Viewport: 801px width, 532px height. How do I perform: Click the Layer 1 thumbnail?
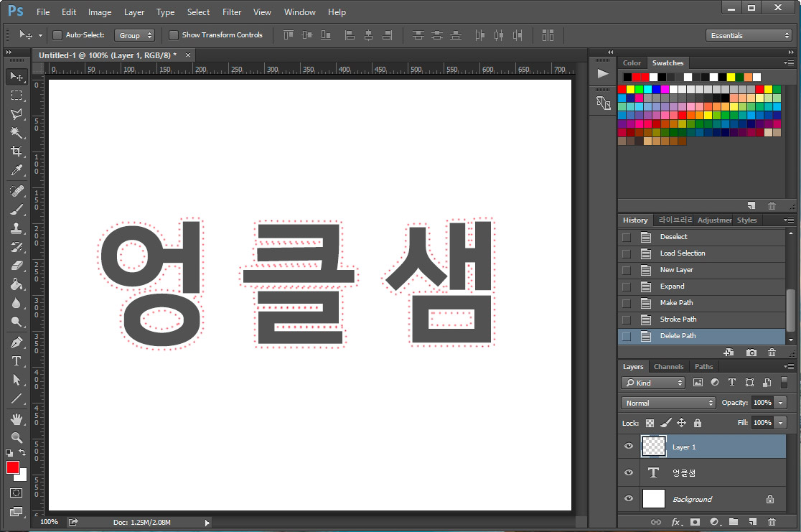[x=653, y=447]
